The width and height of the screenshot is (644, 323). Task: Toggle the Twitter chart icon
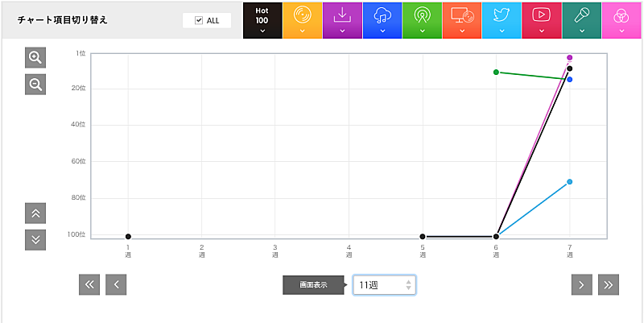502,20
